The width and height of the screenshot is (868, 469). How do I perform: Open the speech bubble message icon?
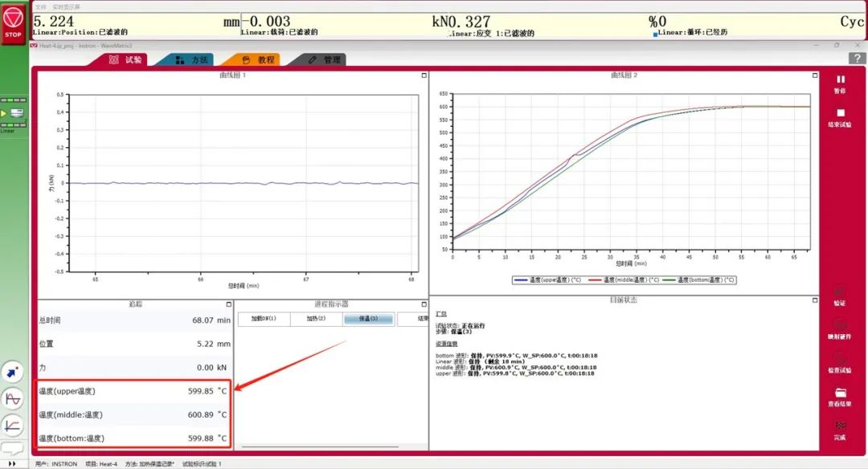pyautogui.click(x=12, y=448)
